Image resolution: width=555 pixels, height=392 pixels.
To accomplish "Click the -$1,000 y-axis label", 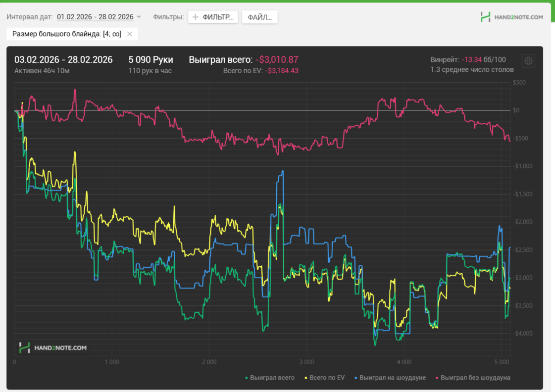I will point(522,166).
